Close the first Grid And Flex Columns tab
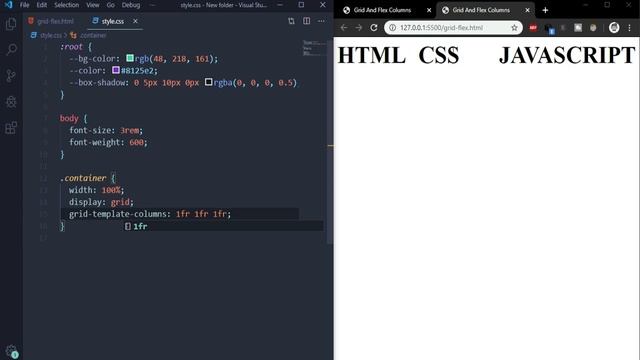 (429, 10)
